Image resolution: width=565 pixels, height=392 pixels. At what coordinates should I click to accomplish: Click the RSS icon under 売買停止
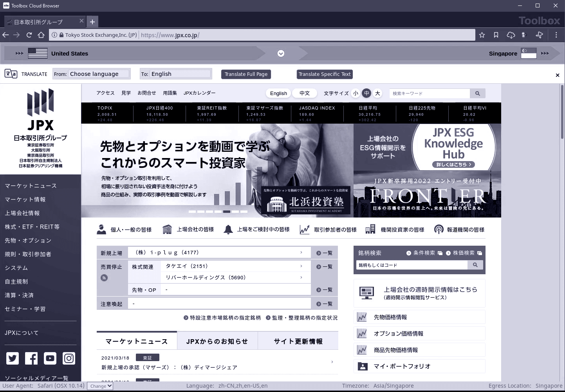[104, 278]
